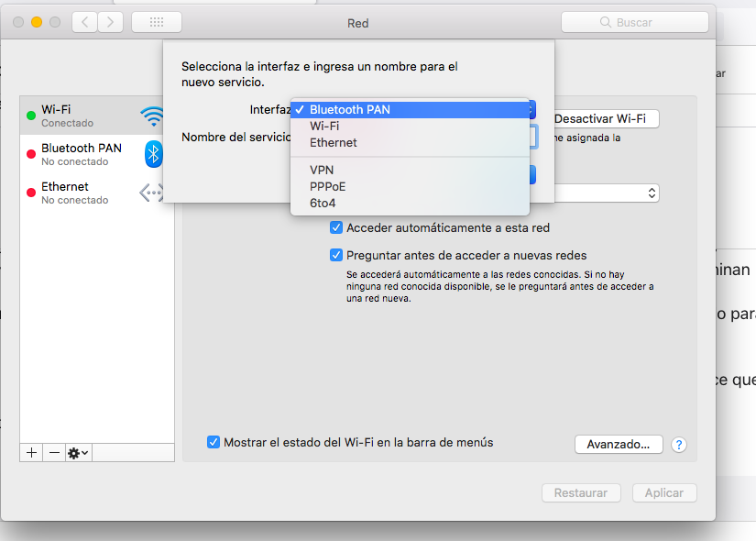Show all preferences grid icon
This screenshot has width=756, height=541.
pyautogui.click(x=157, y=22)
